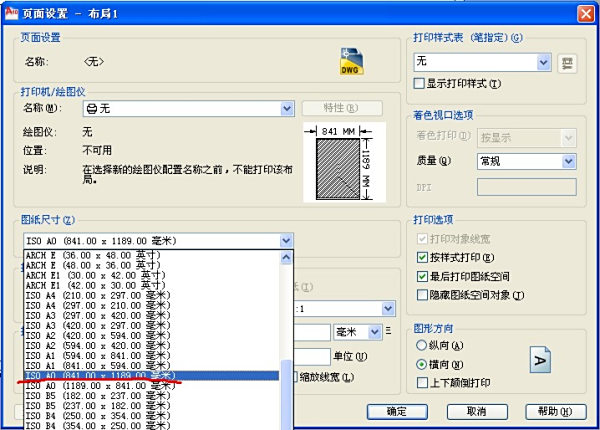Collapse the 图纸尺寸 paper size dropdown
The image size is (600, 430).
click(286, 241)
